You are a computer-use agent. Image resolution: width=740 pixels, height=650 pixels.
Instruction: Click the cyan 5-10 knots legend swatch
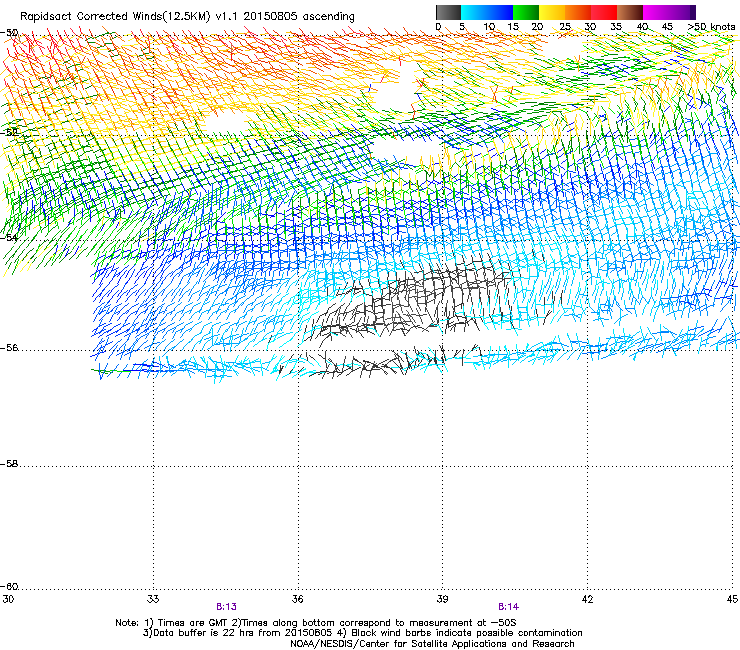click(474, 12)
